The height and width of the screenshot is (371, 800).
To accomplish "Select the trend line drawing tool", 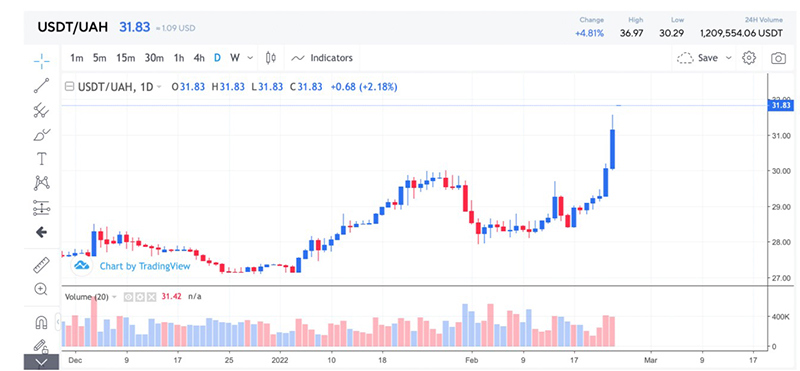I will pyautogui.click(x=41, y=86).
